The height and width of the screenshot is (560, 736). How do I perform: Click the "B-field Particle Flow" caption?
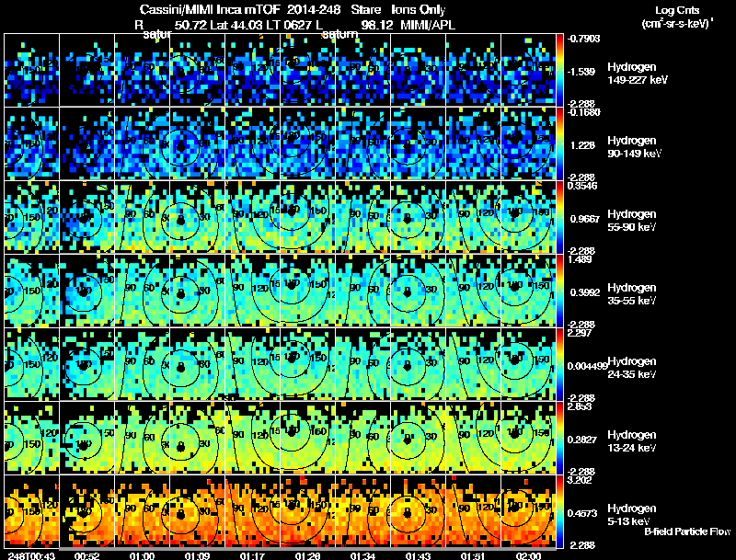pos(687,531)
